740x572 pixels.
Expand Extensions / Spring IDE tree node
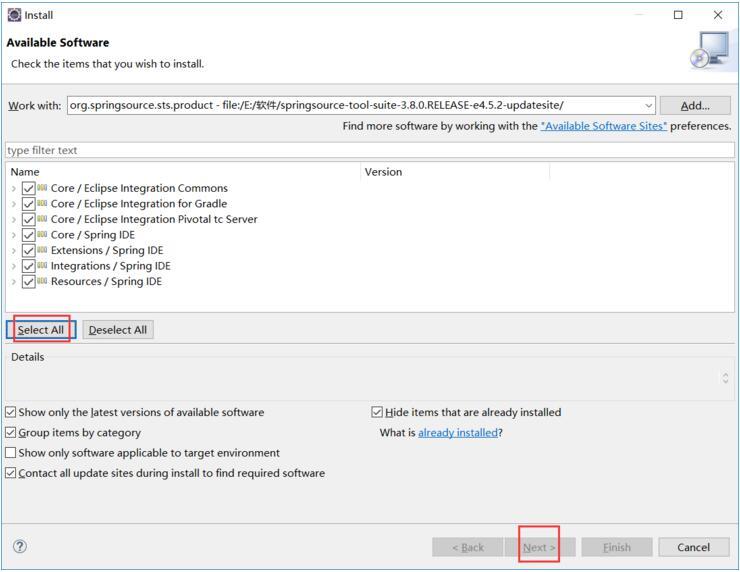[x=14, y=251]
